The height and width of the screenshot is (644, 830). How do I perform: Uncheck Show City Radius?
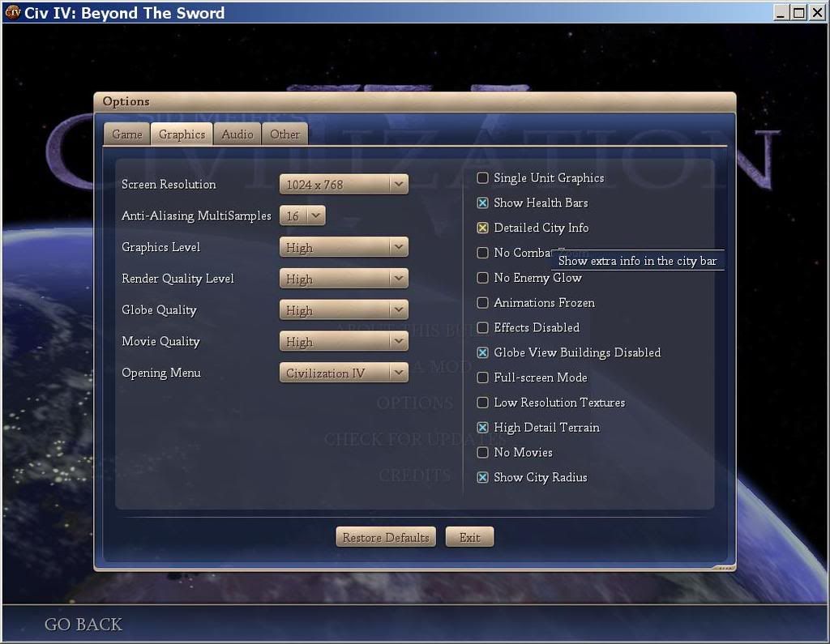pyautogui.click(x=482, y=477)
